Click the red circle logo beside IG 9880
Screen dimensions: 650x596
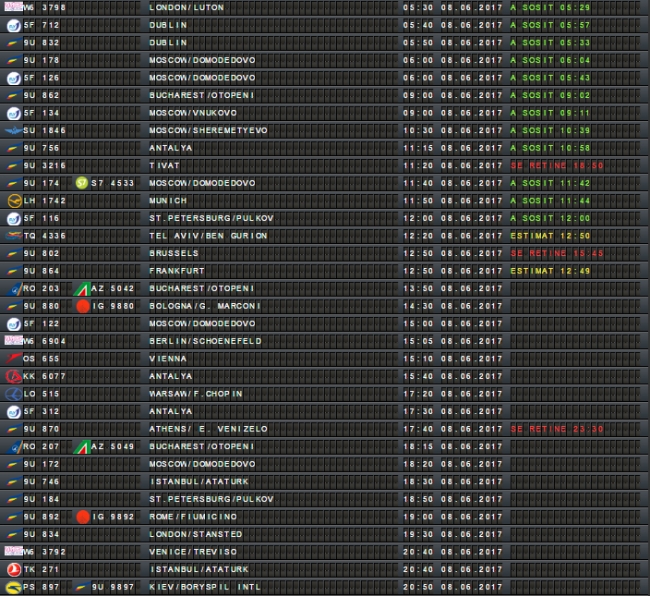(x=83, y=306)
